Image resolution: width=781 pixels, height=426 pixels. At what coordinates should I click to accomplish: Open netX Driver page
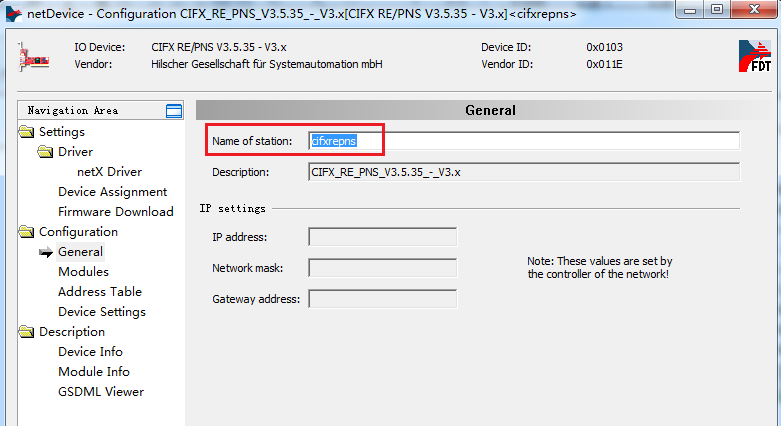tap(109, 172)
